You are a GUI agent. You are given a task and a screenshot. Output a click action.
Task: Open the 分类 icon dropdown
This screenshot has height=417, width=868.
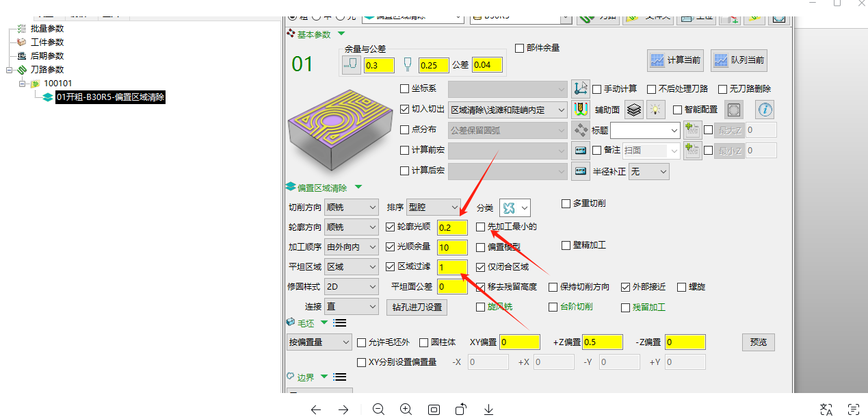pyautogui.click(x=514, y=207)
